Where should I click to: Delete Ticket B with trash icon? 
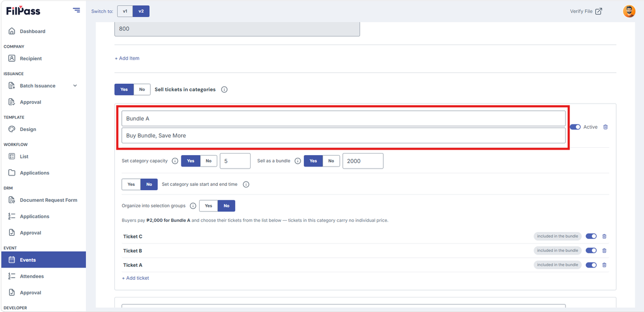pyautogui.click(x=604, y=251)
